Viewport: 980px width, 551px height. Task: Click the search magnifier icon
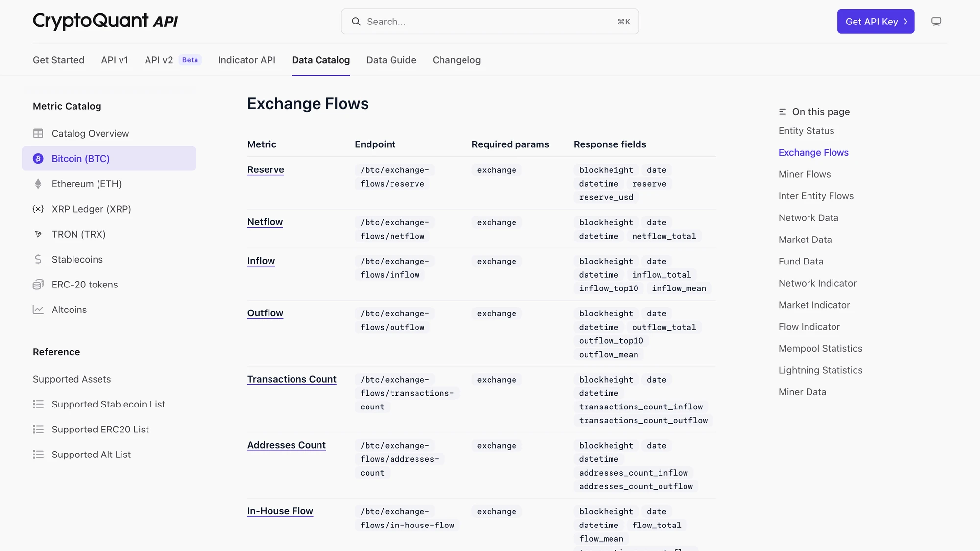click(x=356, y=22)
